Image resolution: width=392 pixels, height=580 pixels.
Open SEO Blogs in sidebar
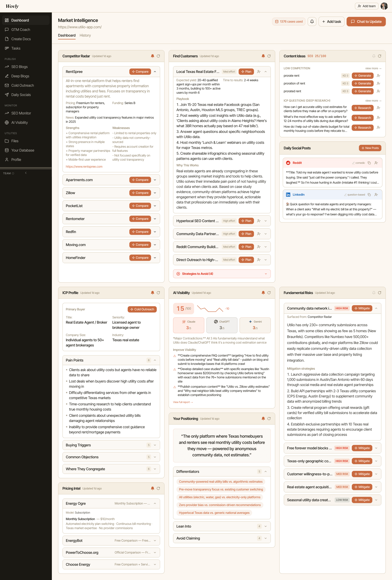click(26, 67)
